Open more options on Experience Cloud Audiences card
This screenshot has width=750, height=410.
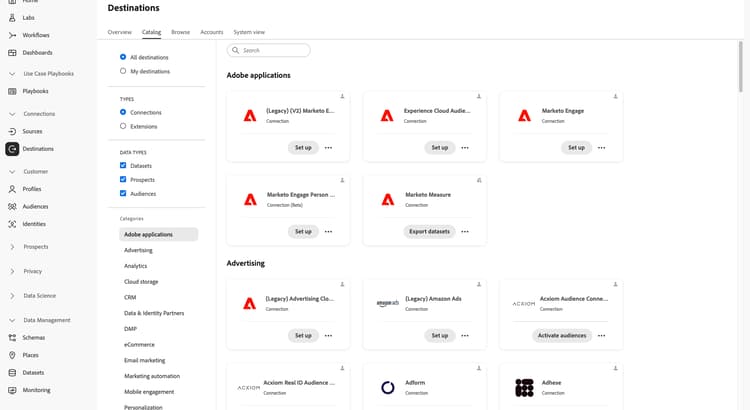(465, 148)
